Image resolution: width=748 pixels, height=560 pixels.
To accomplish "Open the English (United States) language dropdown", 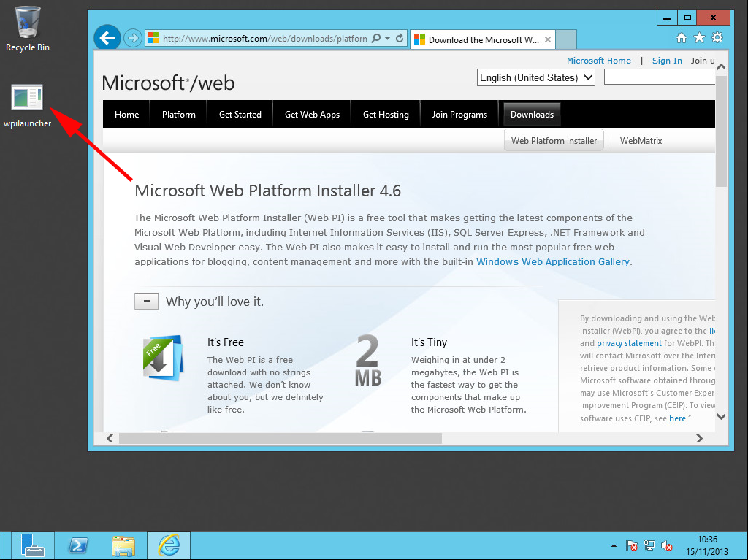I will pyautogui.click(x=535, y=77).
